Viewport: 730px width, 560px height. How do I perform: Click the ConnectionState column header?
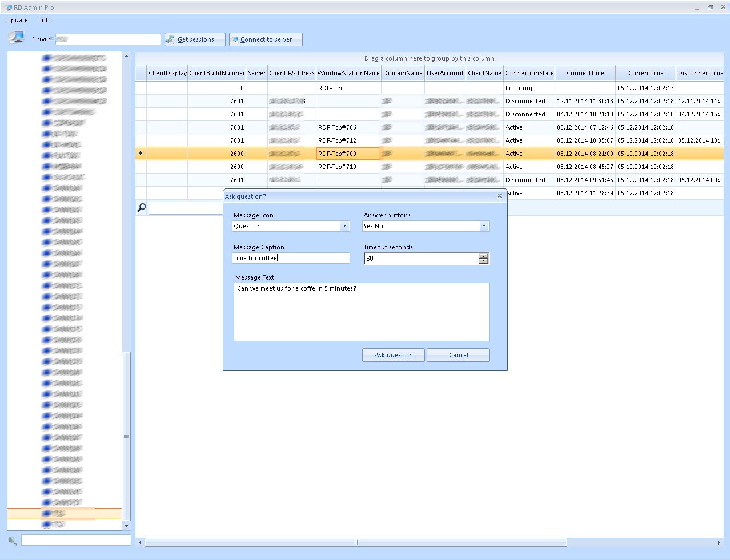[x=529, y=73]
